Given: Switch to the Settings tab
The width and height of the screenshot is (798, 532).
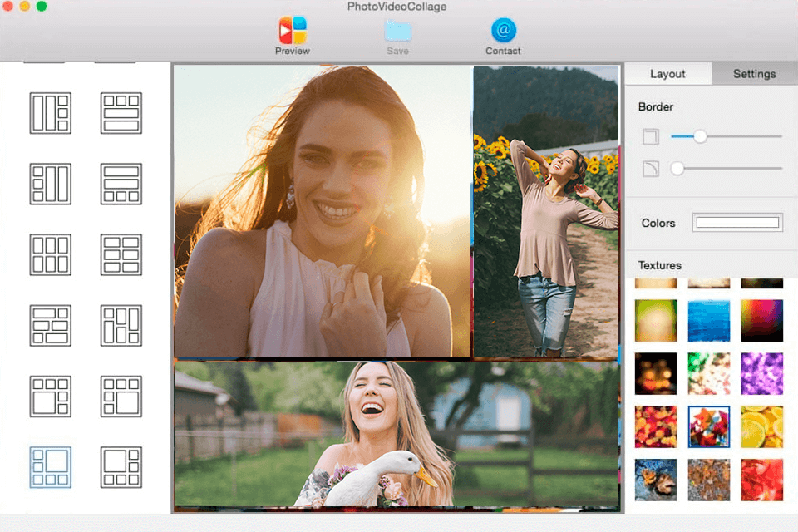Looking at the screenshot, I should [753, 73].
